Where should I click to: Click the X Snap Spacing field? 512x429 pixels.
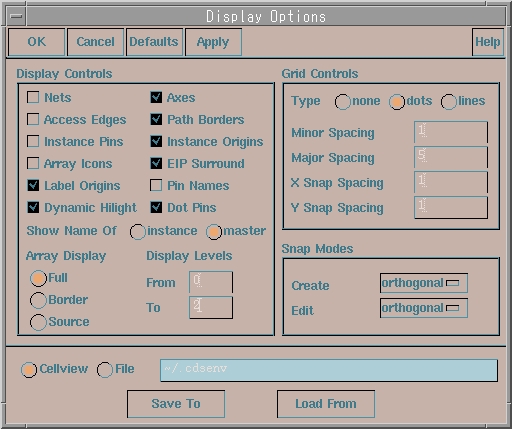pos(451,182)
